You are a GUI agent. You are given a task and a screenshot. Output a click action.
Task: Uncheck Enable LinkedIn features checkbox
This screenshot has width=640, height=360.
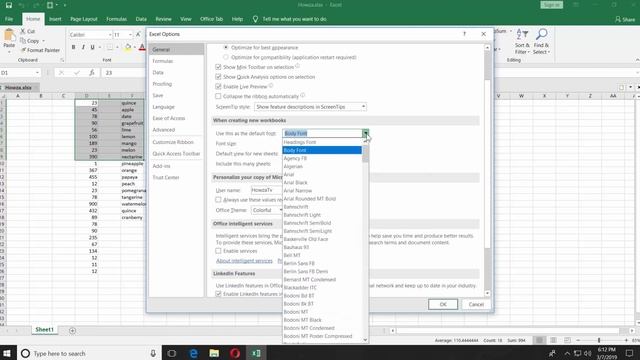(218, 294)
